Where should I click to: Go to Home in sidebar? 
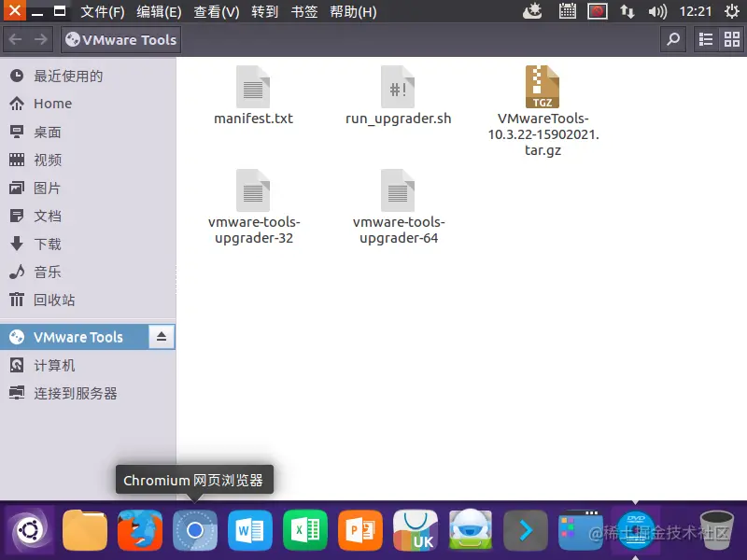[88, 104]
